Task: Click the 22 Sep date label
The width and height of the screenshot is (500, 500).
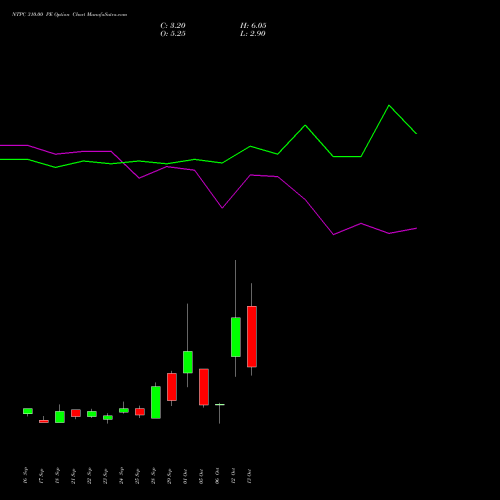Action: click(x=89, y=475)
